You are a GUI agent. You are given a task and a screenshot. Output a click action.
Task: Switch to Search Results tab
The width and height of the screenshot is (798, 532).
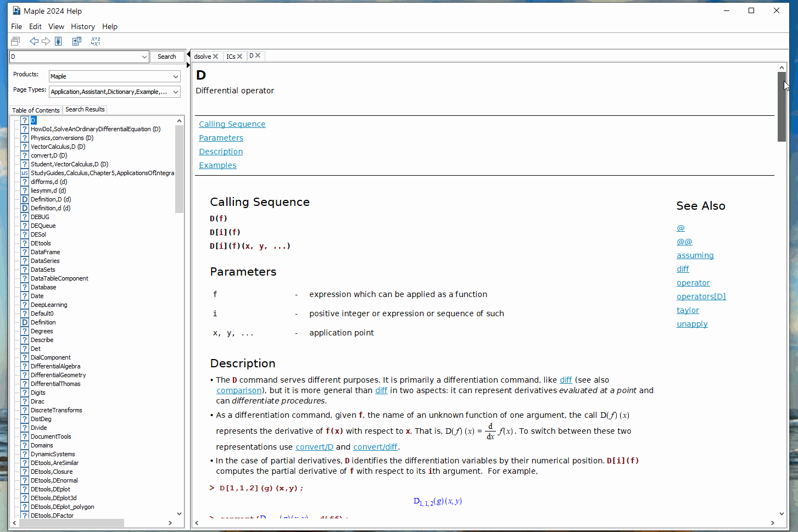pyautogui.click(x=85, y=109)
